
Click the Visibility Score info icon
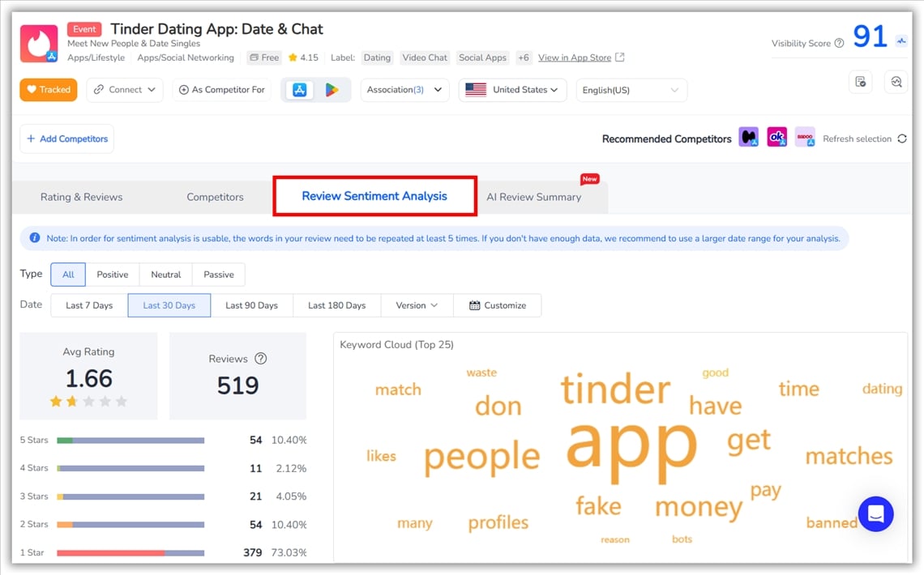pos(839,44)
